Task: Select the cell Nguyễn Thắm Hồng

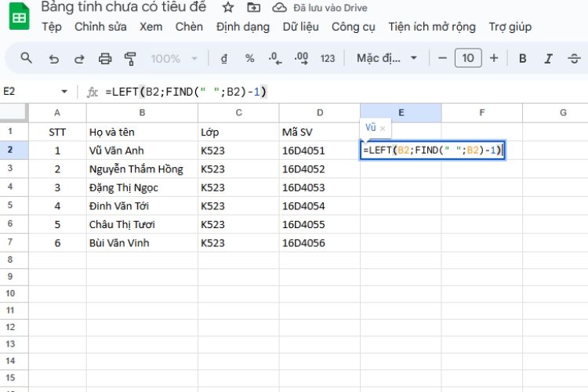Action: 142,169
